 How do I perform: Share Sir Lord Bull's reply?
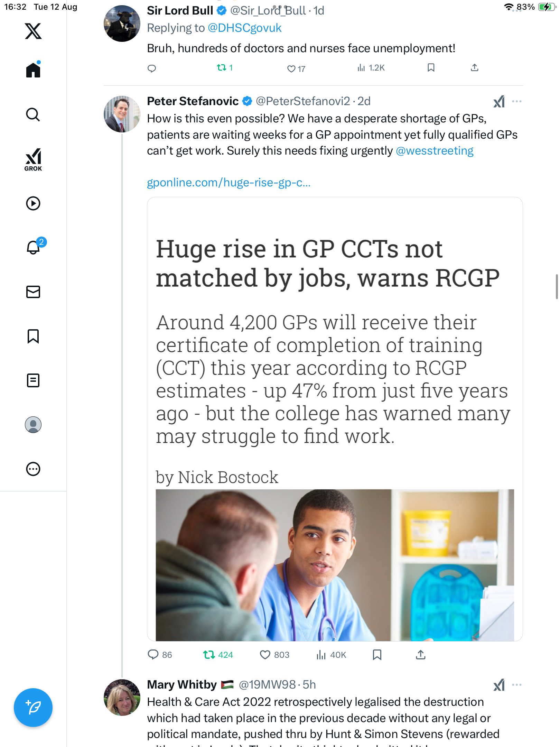(474, 68)
